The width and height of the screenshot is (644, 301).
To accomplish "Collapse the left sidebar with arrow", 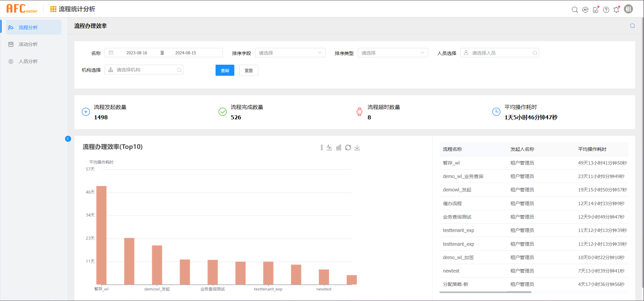I will click(68, 139).
